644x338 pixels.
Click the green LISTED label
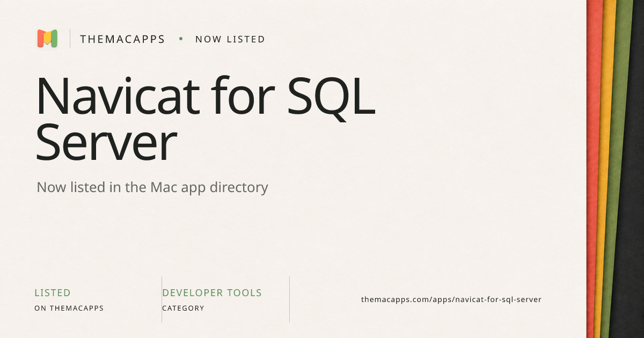pos(53,293)
